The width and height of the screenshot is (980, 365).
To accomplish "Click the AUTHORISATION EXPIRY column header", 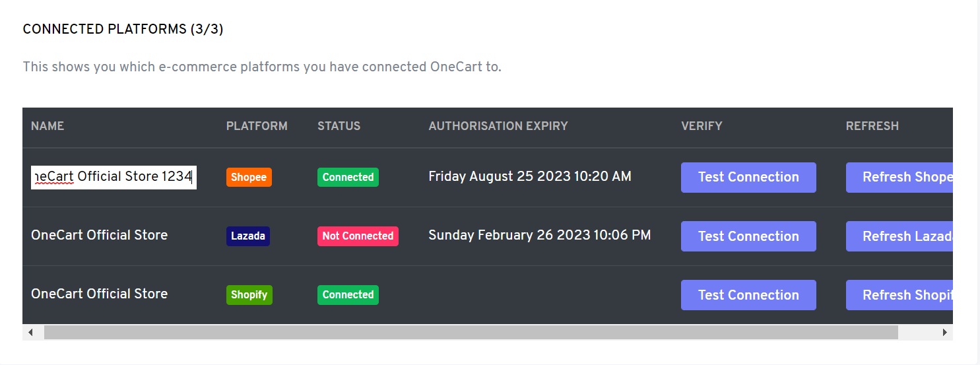I will (498, 126).
